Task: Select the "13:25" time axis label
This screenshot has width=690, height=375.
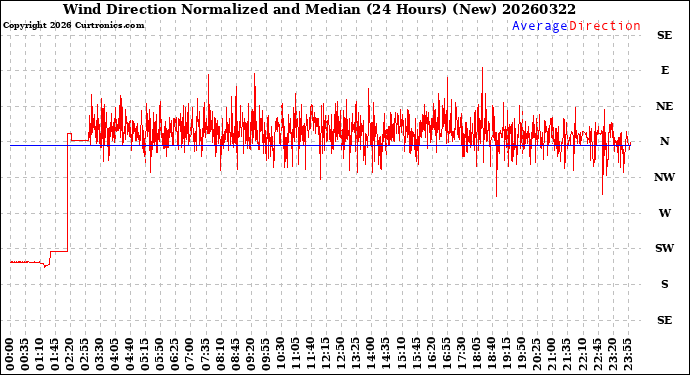Action: tap(355, 354)
